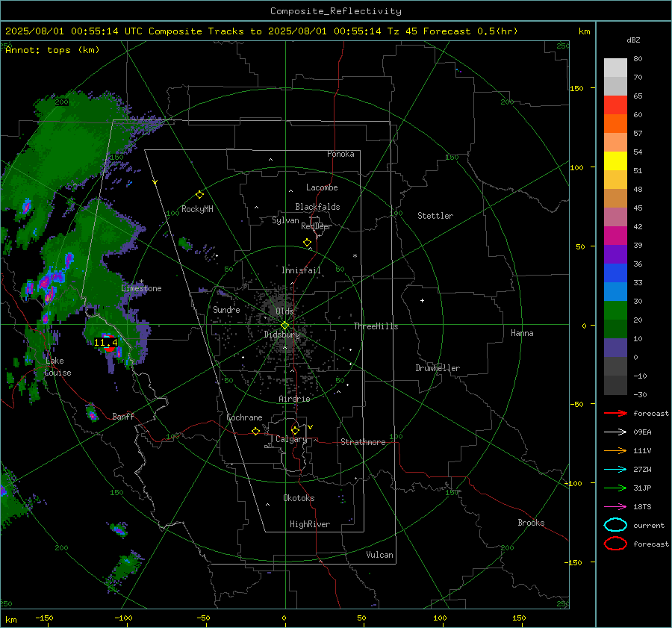Click the Blackfalds city label
Screen dimensions: 672x628
click(317, 207)
